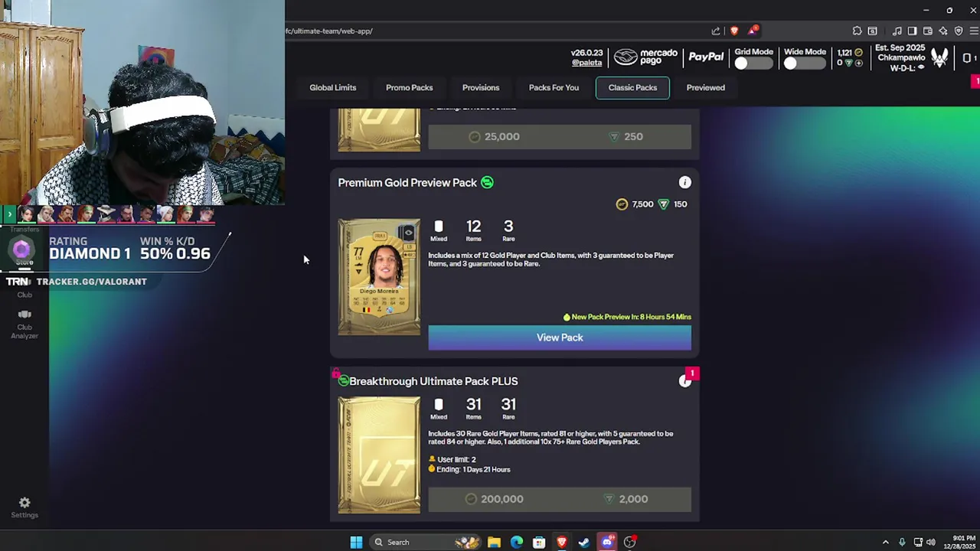The image size is (980, 551).
Task: Click the Breakthrough Ultimate Pack gold thumbnail
Action: point(379,455)
